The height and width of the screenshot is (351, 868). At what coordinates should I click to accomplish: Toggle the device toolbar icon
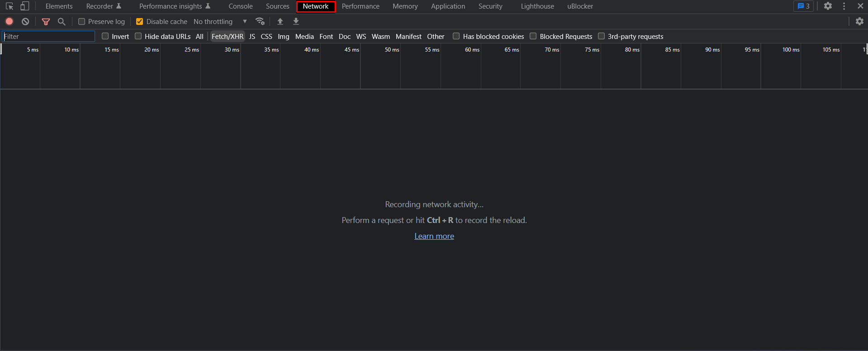tap(25, 6)
